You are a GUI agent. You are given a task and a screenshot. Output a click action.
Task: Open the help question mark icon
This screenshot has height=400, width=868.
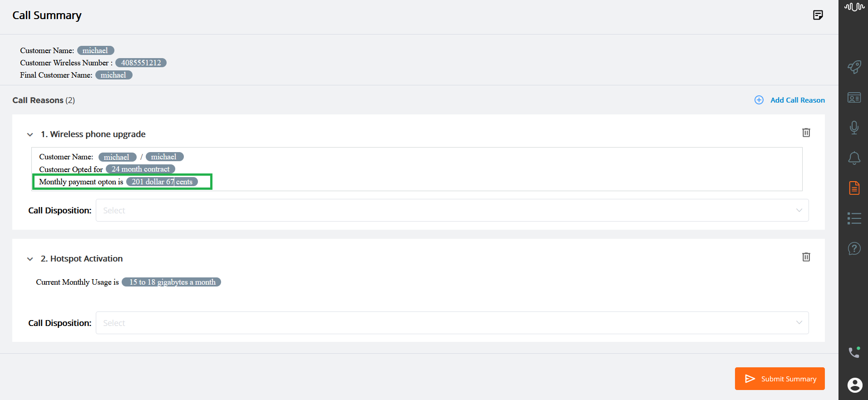pyautogui.click(x=854, y=249)
